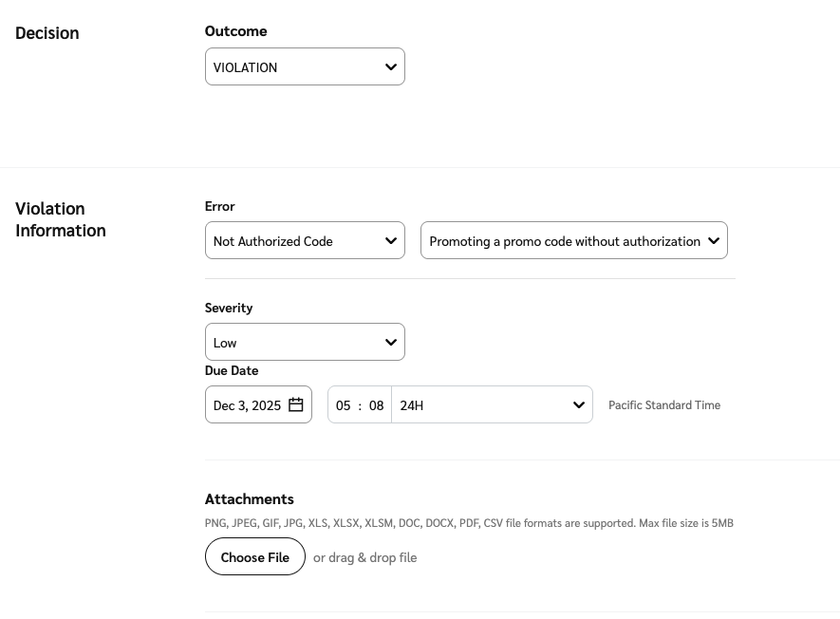
Task: Click the chevron arrow in Outcome dropdown
Action: (x=391, y=67)
